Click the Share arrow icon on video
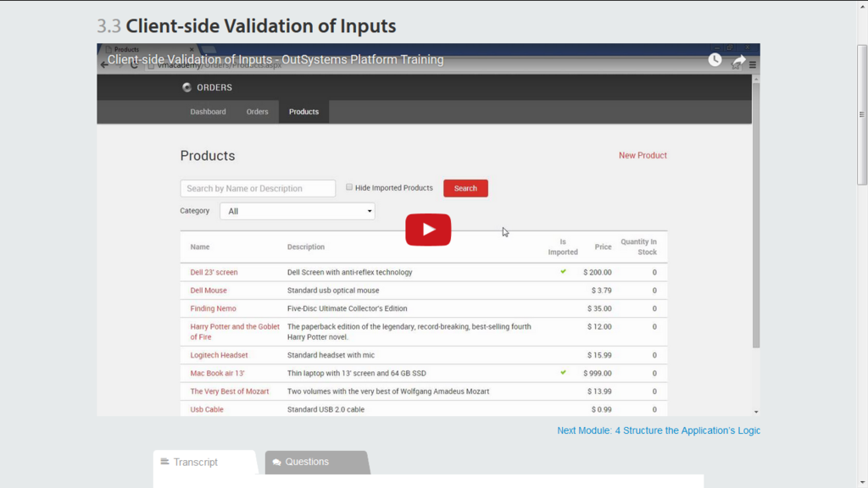The height and width of the screenshot is (488, 868). point(739,60)
